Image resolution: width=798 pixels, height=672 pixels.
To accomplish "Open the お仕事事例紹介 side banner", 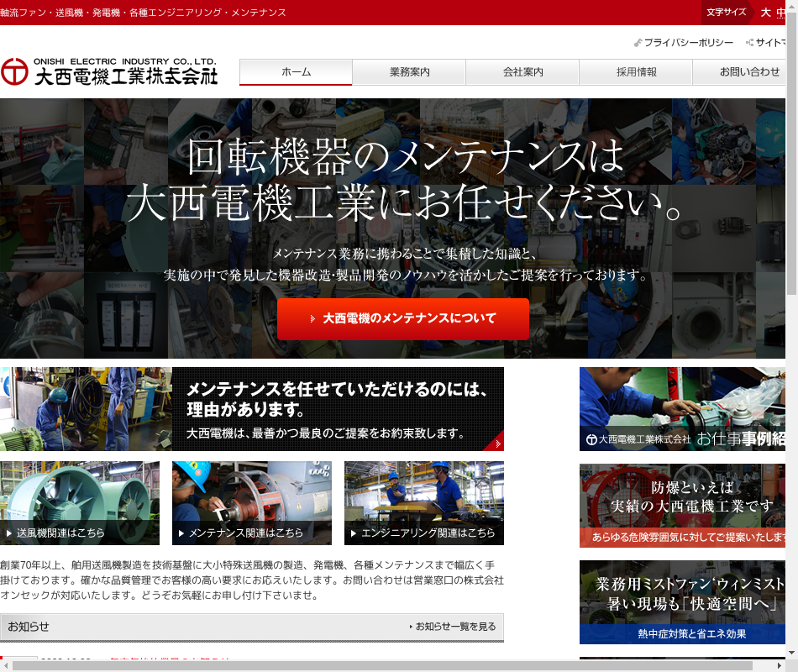I will pos(682,409).
